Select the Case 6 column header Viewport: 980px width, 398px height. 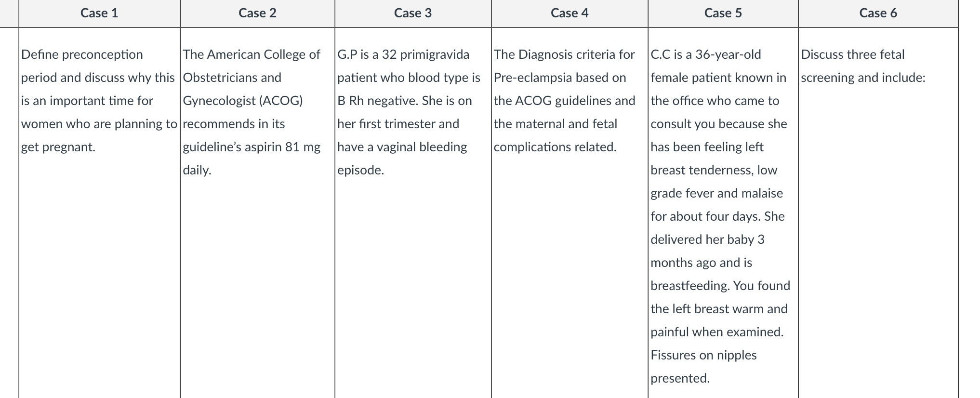tap(878, 13)
